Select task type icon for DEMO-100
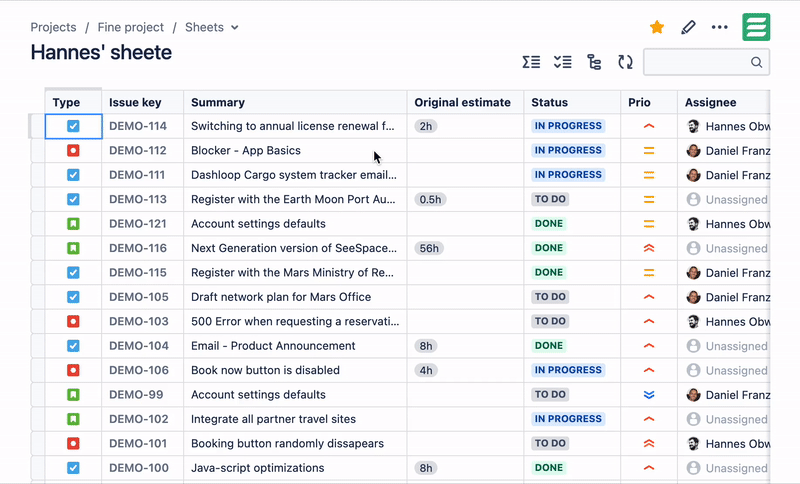This screenshot has width=800, height=484. pos(73,468)
